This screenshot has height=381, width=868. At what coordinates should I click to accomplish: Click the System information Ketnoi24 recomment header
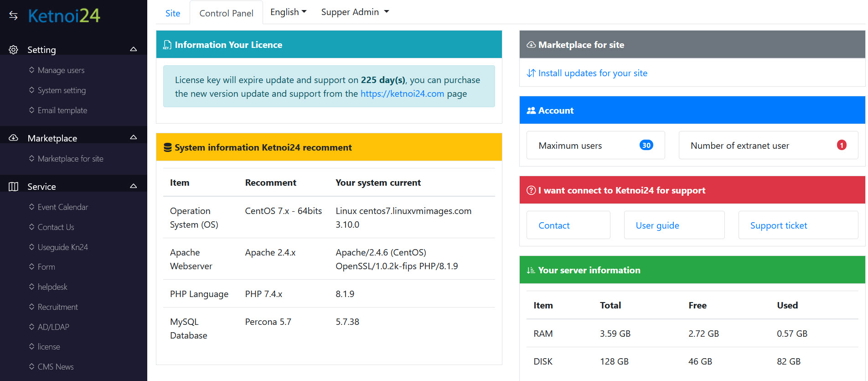click(329, 147)
